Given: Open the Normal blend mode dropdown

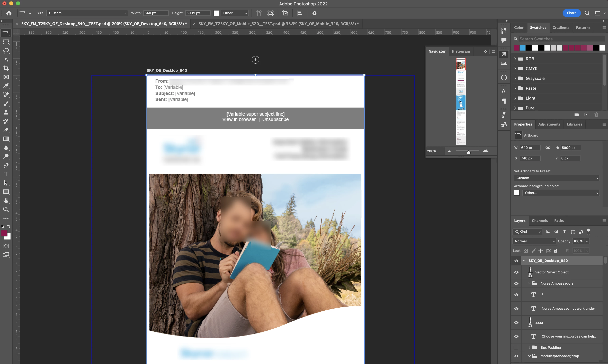Looking at the screenshot, I should coord(534,241).
